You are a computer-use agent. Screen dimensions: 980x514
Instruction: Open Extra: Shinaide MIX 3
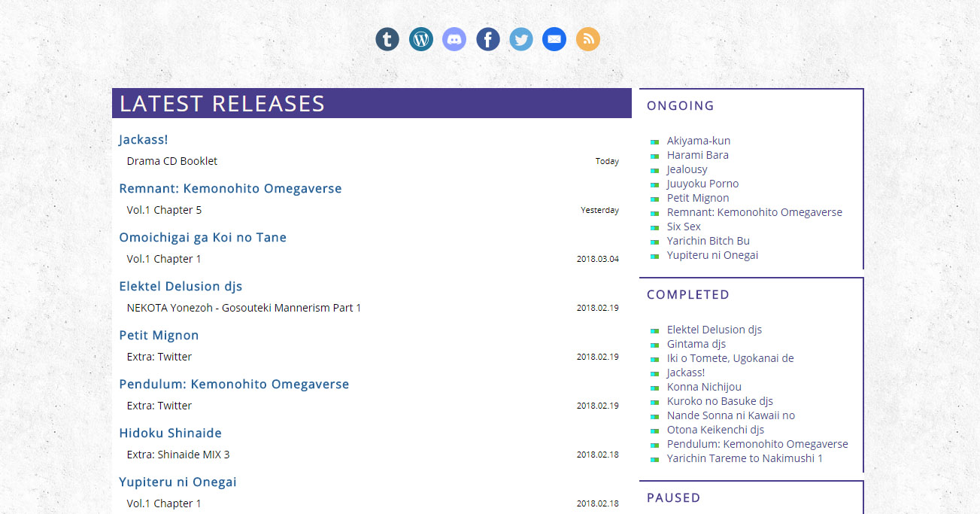click(178, 455)
